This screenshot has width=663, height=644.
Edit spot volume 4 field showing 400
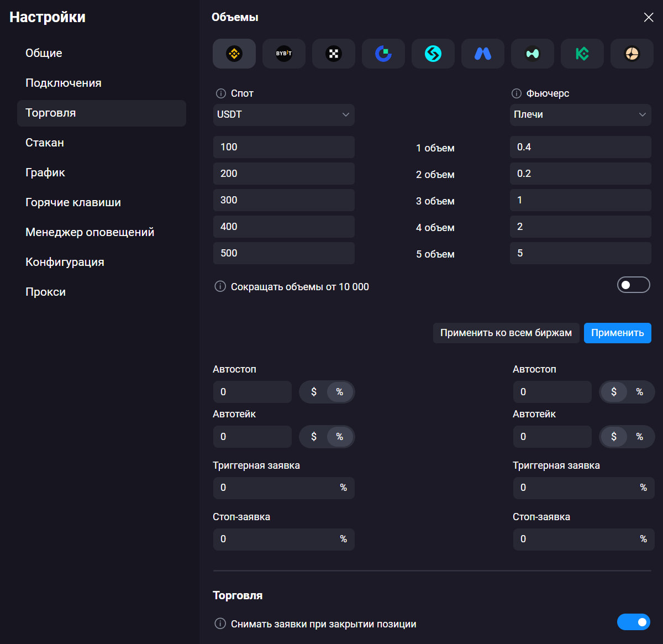(283, 227)
